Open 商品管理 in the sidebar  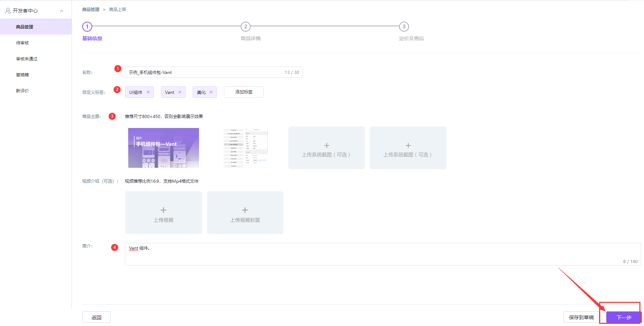[36, 27]
